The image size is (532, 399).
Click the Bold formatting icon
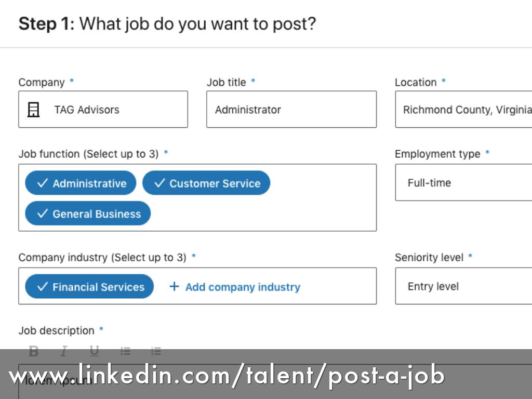(x=34, y=352)
